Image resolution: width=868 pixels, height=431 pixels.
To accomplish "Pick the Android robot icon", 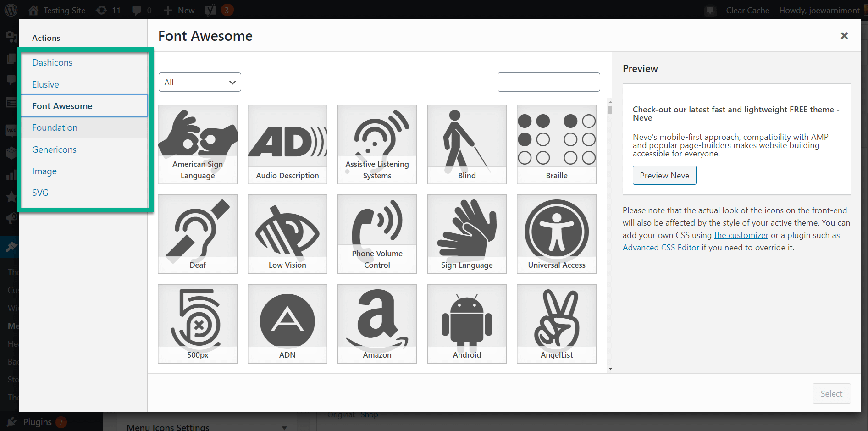I will 466,323.
